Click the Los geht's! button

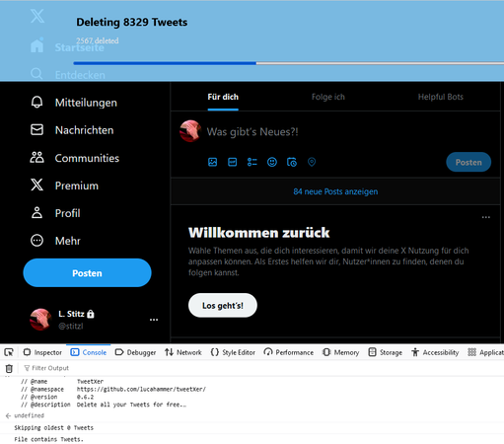(x=223, y=305)
